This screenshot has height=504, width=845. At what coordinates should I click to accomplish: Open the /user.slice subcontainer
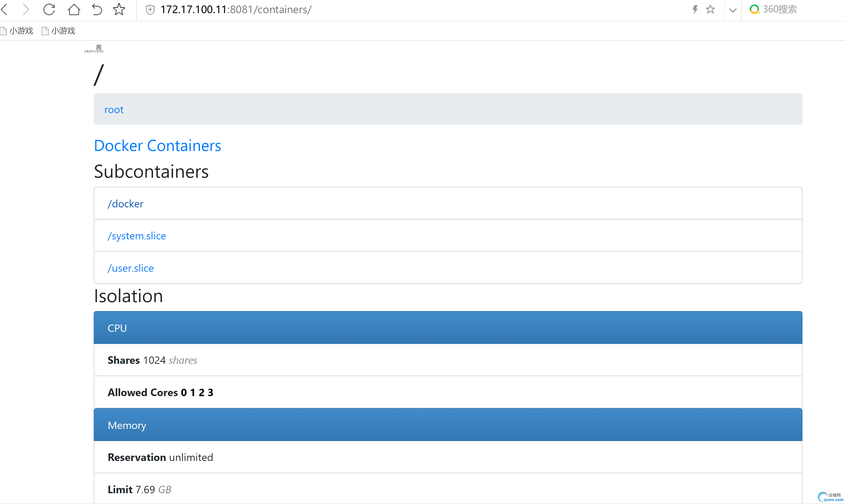click(x=130, y=268)
